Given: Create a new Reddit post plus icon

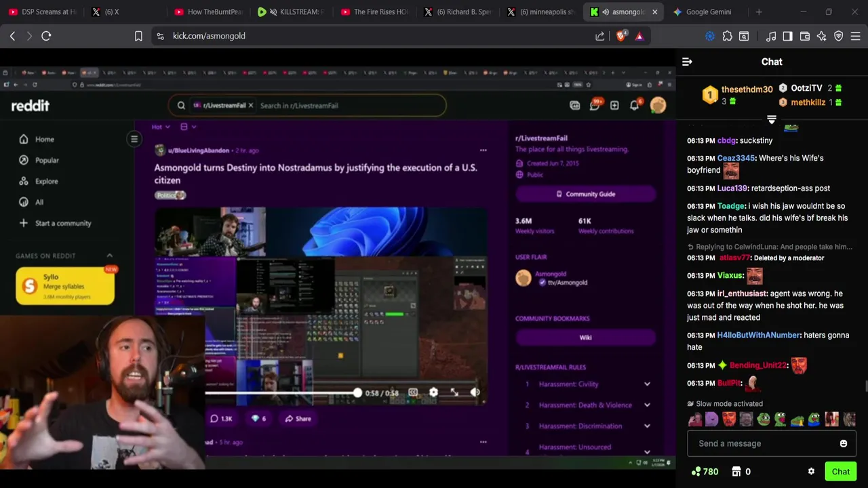Looking at the screenshot, I should 614,105.
